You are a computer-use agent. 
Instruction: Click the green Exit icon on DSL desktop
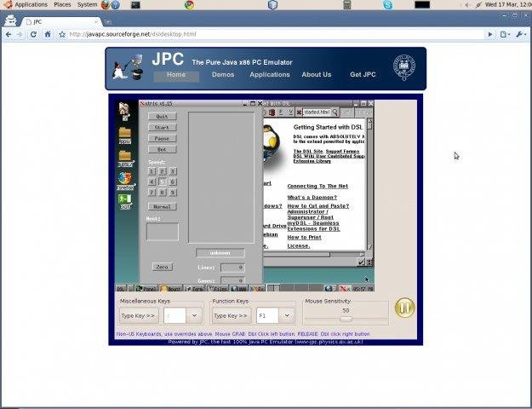[125, 201]
